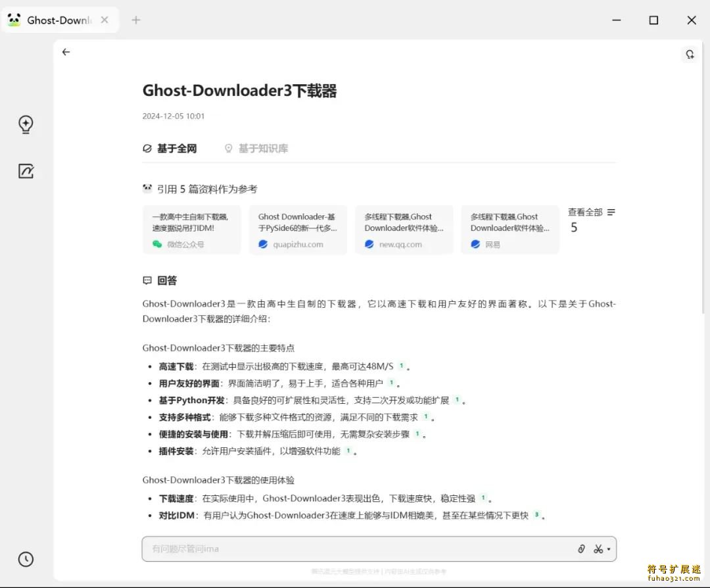Switch to 基于知识库 tab
710x588 pixels.
click(256, 149)
